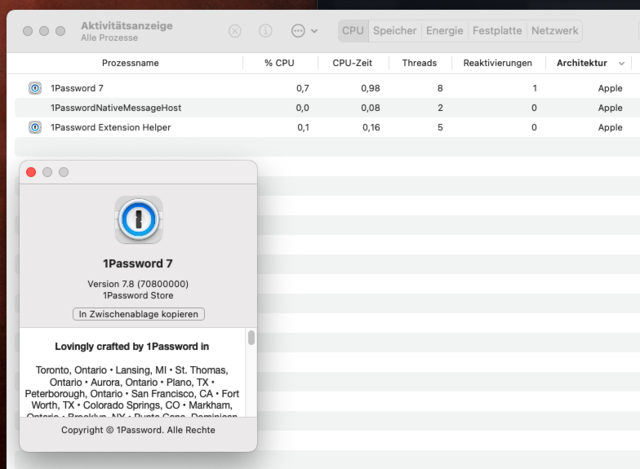Click the credits scrollbar in about window

[x=251, y=338]
